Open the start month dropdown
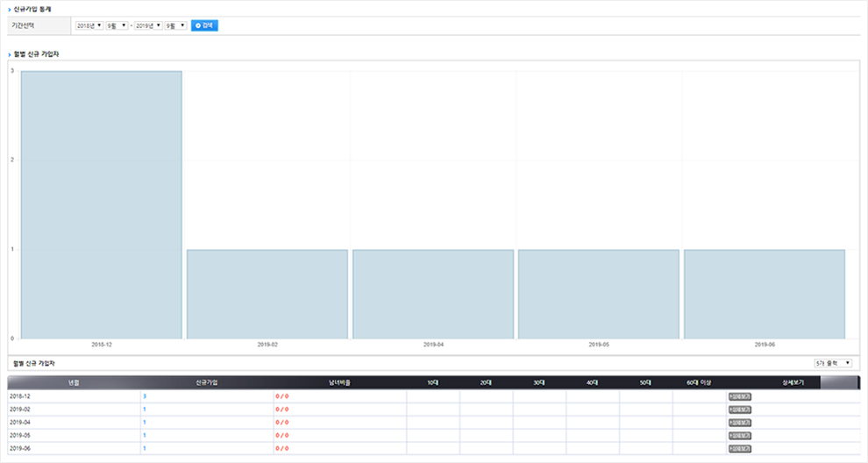868x463 pixels. tap(117, 25)
